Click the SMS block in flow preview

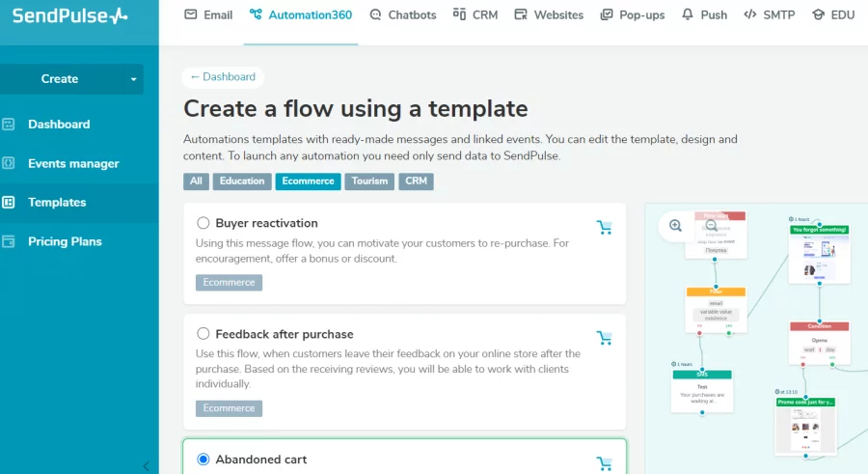coord(702,391)
